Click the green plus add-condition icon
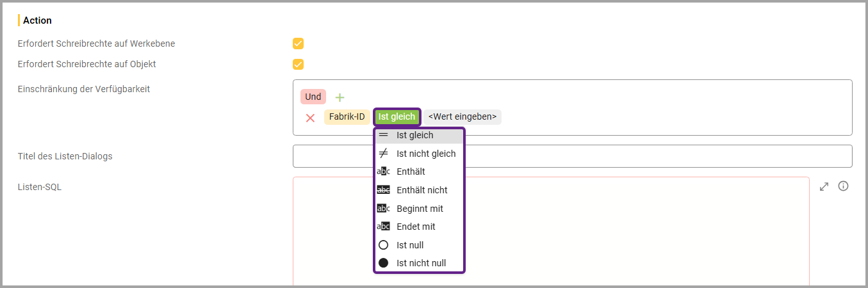 340,97
